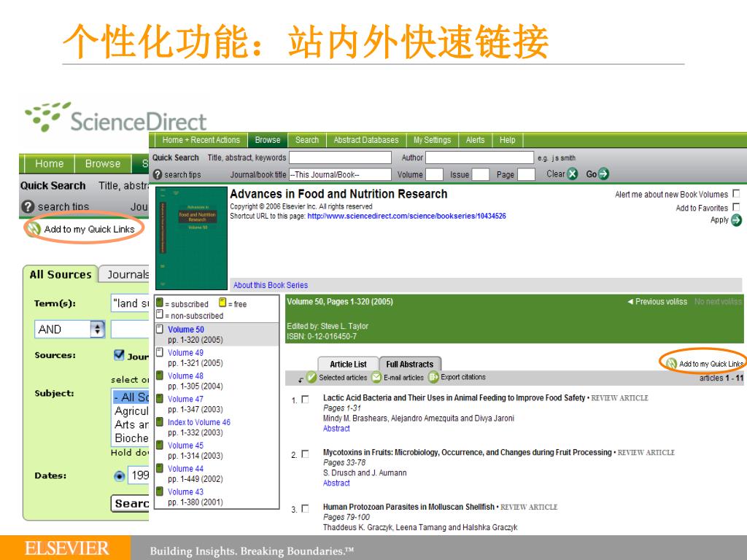Screen dimensions: 747x560
Task: Click the Clear X icon in quick search
Action: point(573,174)
